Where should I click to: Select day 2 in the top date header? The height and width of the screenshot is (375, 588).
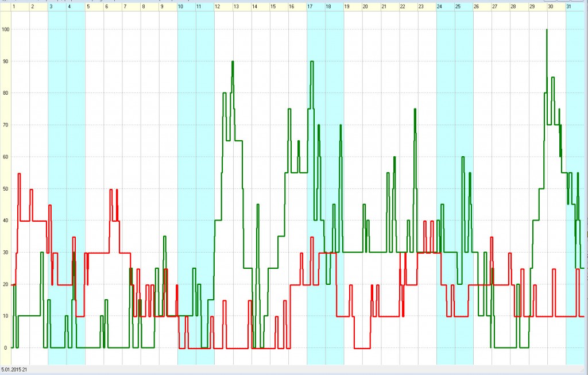pos(38,6)
